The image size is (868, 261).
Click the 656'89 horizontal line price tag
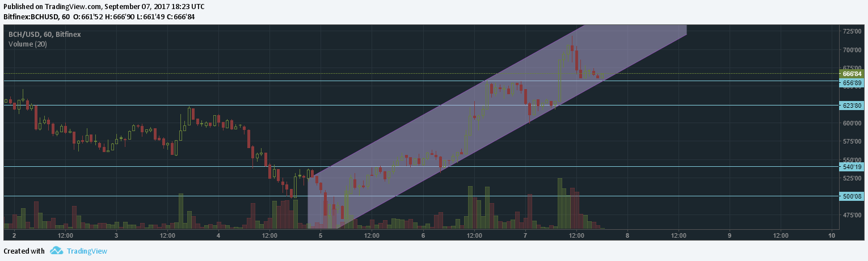(x=852, y=82)
